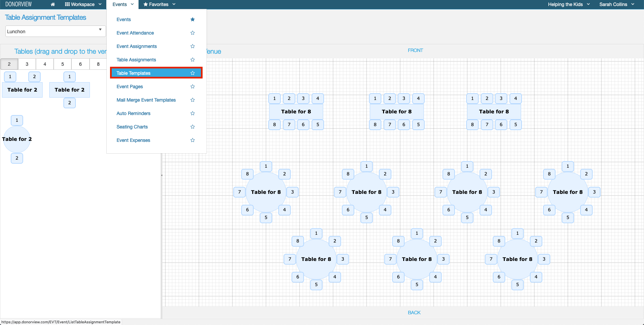Open the Favorites menu

[x=159, y=4]
